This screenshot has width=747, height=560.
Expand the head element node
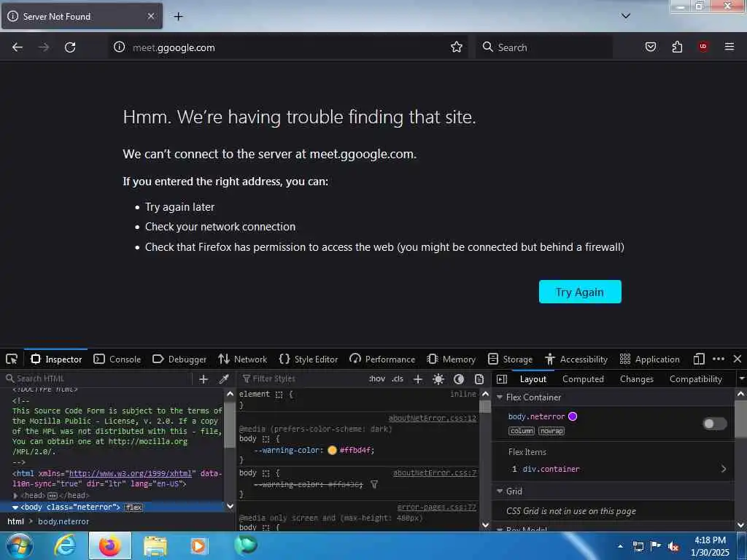(x=15, y=496)
